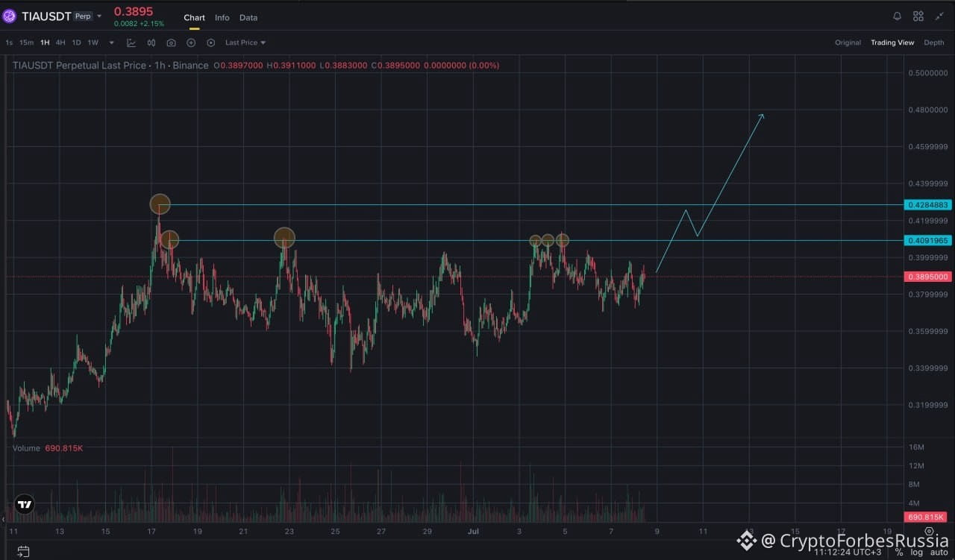Open the go-to-date calendar icon
The width and height of the screenshot is (955, 560).
pos(23,552)
